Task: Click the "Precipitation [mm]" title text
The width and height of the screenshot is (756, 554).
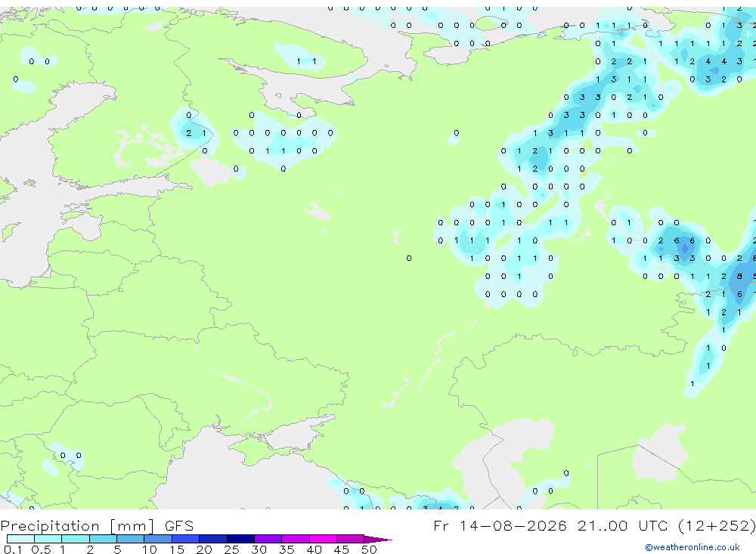Action: tap(78, 526)
